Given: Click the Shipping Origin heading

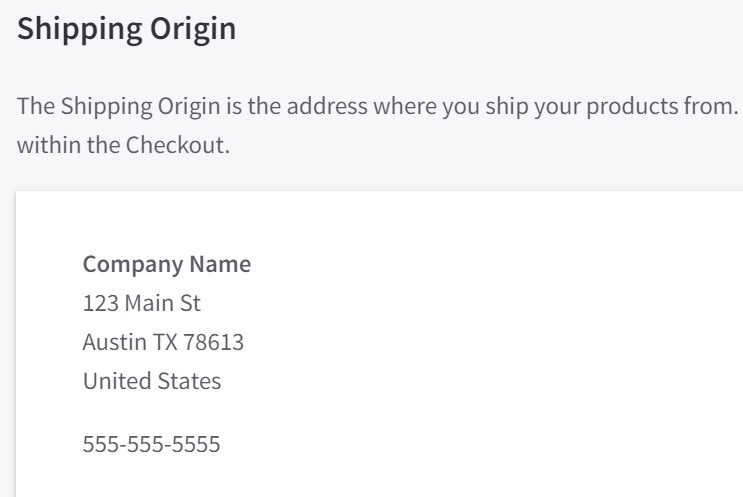Looking at the screenshot, I should click(x=127, y=28).
